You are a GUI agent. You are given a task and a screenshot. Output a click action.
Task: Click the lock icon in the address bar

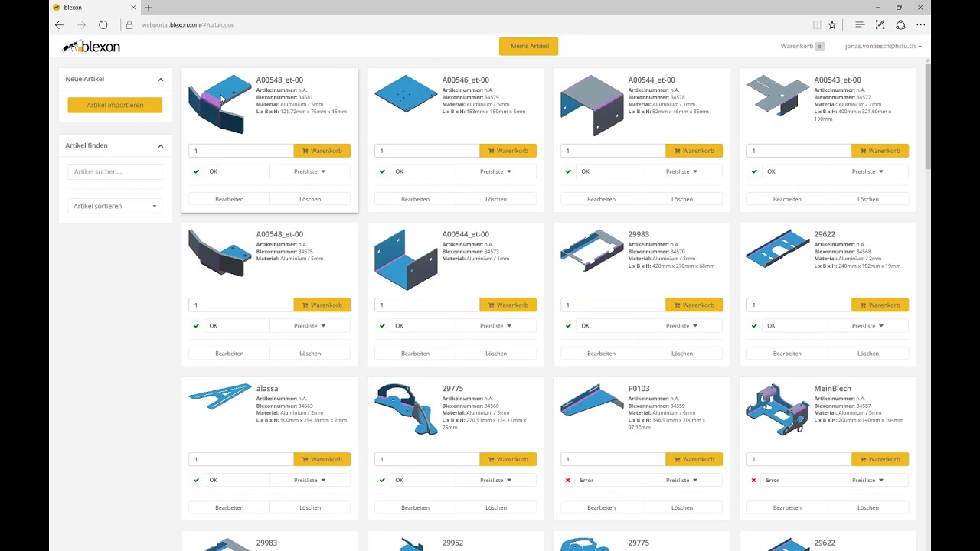click(x=129, y=24)
